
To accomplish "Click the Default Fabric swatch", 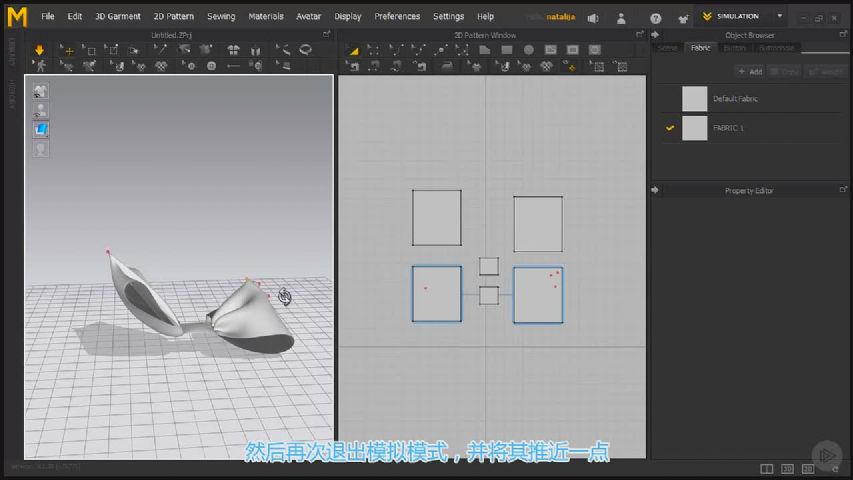I will click(695, 99).
